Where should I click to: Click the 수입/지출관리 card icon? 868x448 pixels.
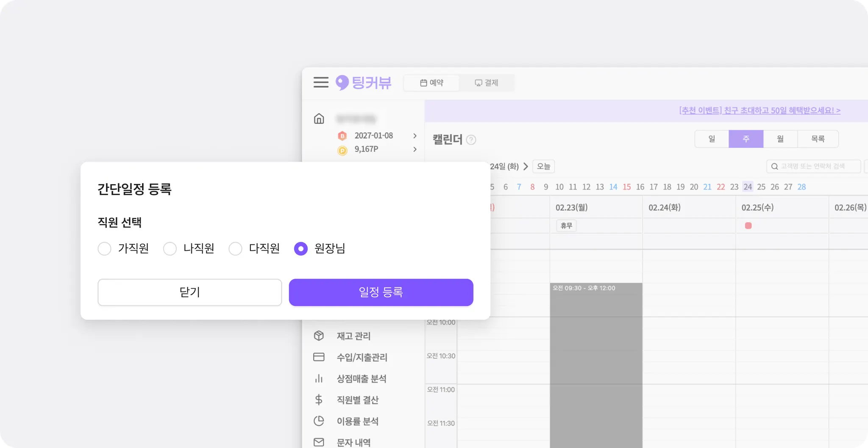(319, 357)
